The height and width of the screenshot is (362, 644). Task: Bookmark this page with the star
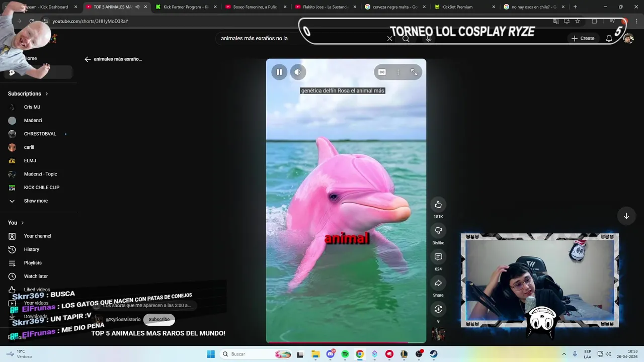(x=578, y=21)
